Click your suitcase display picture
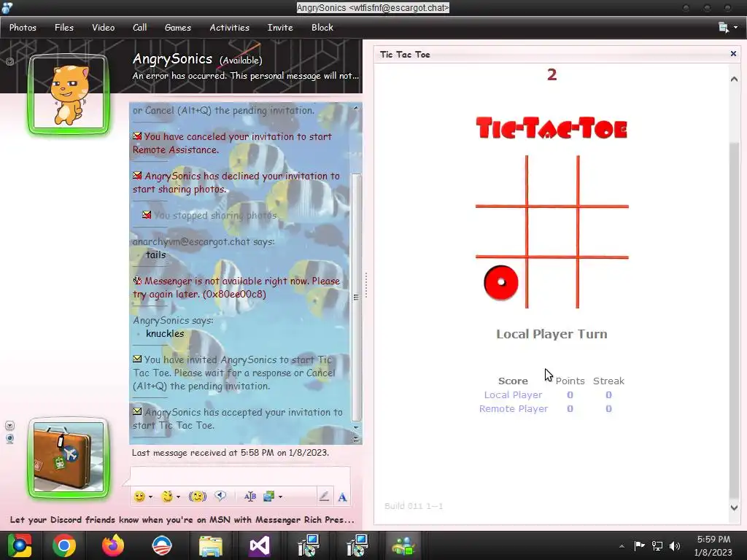The image size is (747, 560). point(69,458)
